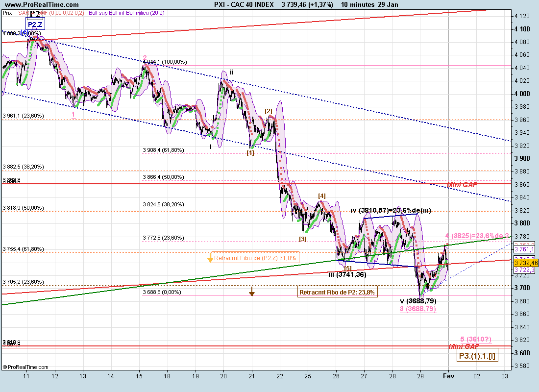
Task: Click the 3 755,4 (61,80%) Fibonacci label
Action: click(24, 249)
